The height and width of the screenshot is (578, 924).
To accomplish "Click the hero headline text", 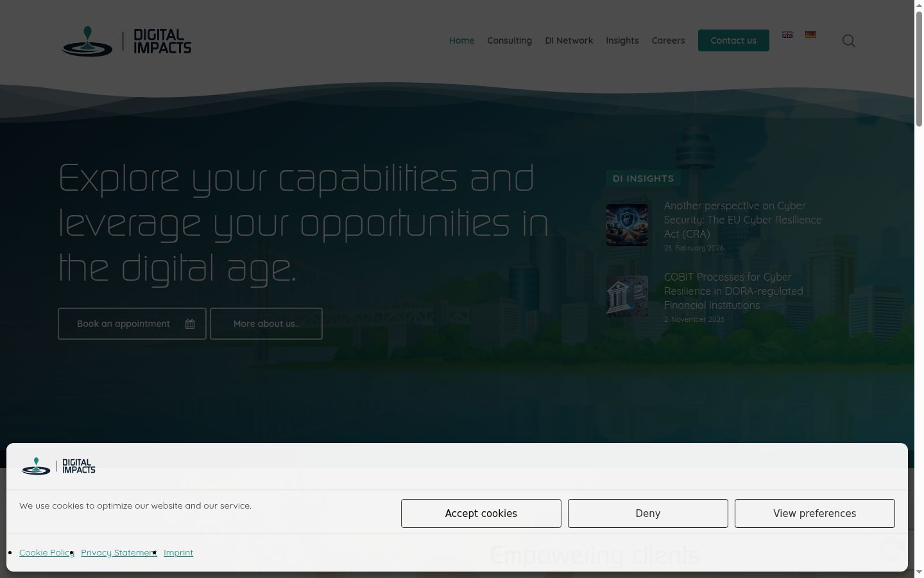I will (304, 222).
